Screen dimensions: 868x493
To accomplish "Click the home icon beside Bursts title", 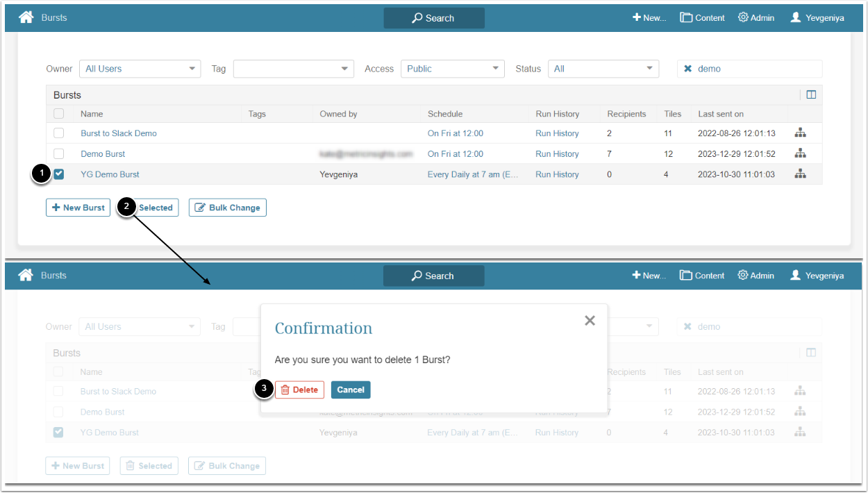I will coord(26,17).
